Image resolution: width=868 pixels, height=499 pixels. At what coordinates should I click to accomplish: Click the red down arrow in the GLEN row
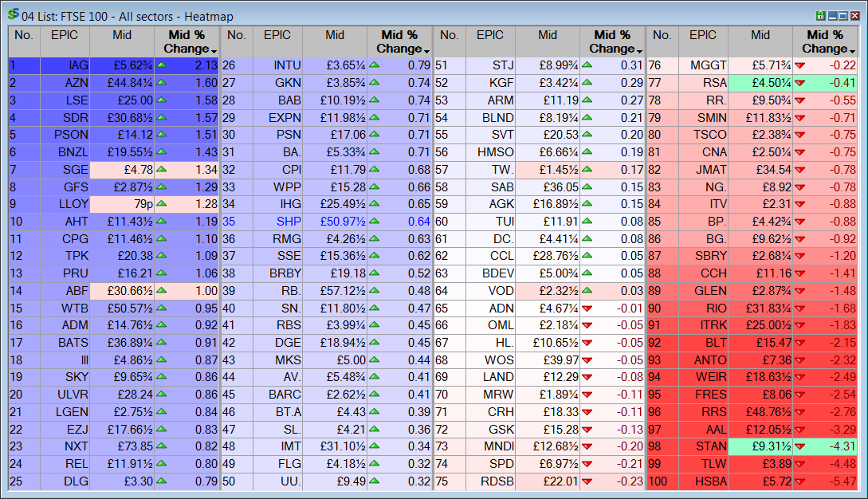pyautogui.click(x=799, y=291)
